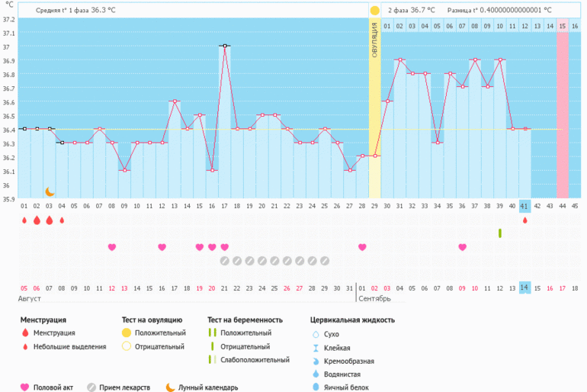This screenshot has height=392, width=587.
Task: Click the 'Положительный' ovulation test legend circle
Action: pyautogui.click(x=127, y=333)
